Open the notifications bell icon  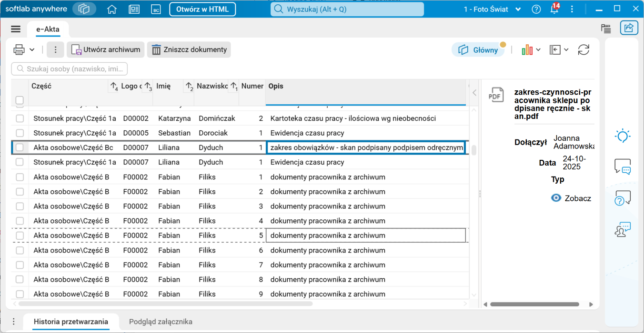pyautogui.click(x=554, y=9)
